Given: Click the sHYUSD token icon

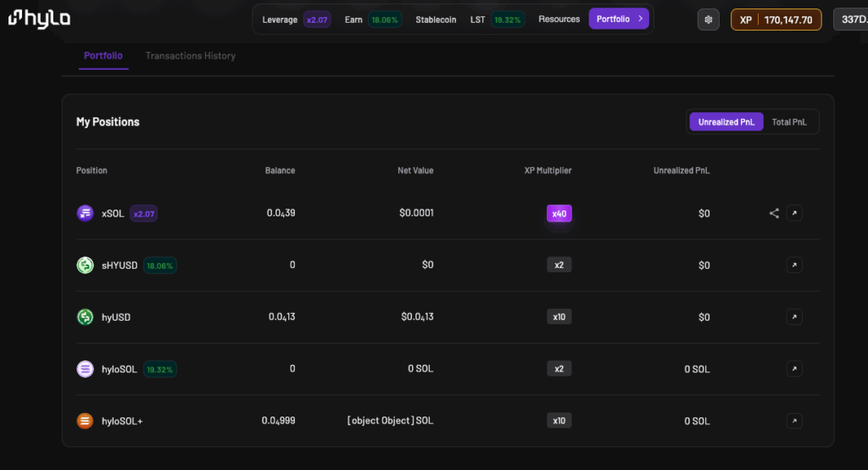Looking at the screenshot, I should 85,265.
